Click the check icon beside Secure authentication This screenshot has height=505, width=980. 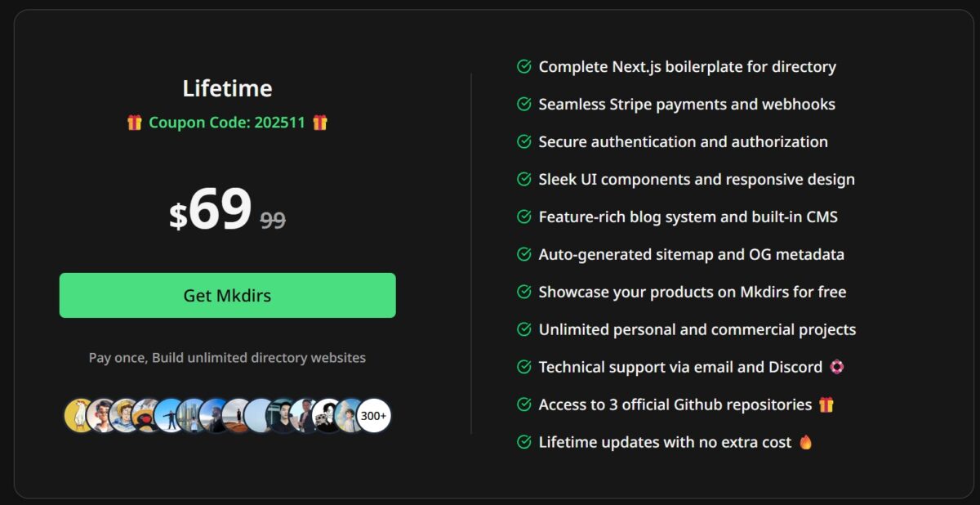[524, 141]
